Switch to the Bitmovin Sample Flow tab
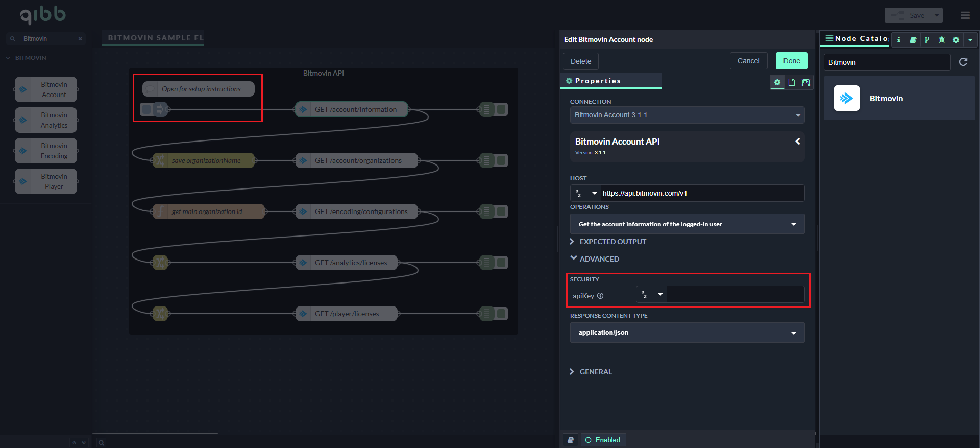980x448 pixels. [155, 38]
